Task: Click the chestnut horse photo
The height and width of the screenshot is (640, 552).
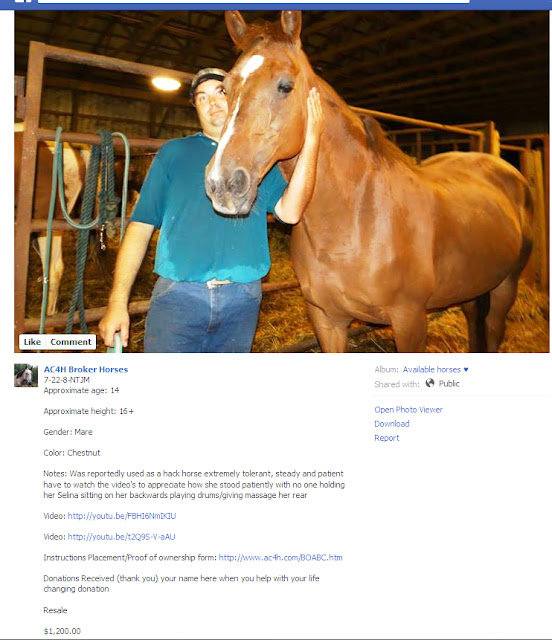Action: tap(282, 181)
